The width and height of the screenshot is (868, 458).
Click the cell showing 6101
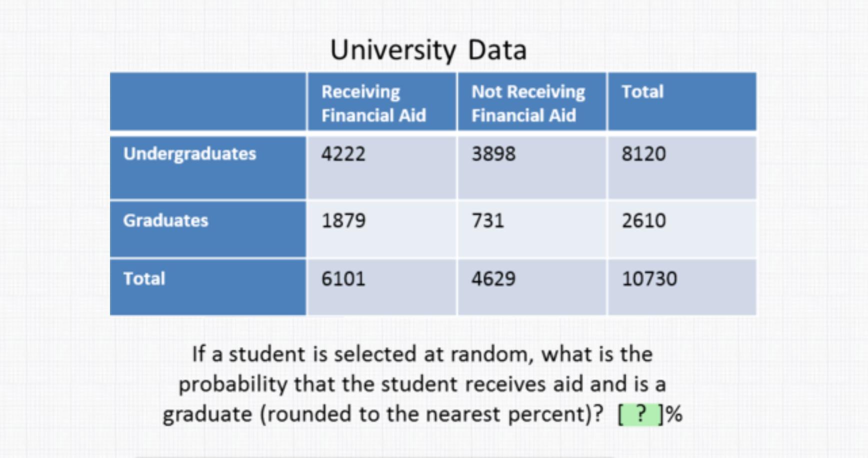(x=382, y=287)
